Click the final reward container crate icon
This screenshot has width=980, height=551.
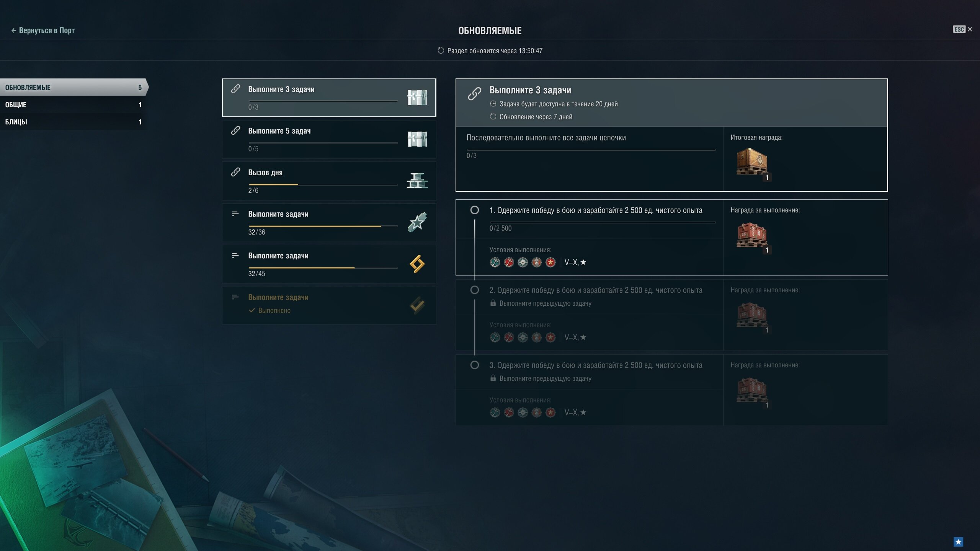752,162
